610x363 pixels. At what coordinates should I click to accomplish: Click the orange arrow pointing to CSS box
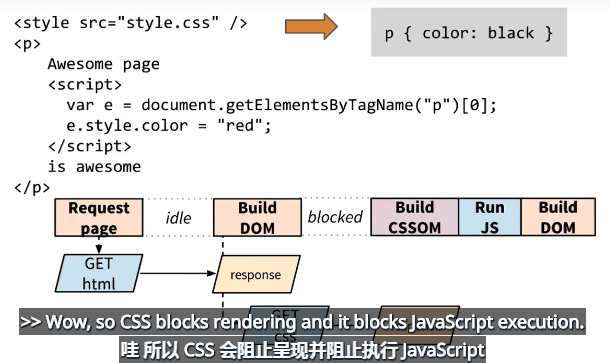[311, 26]
